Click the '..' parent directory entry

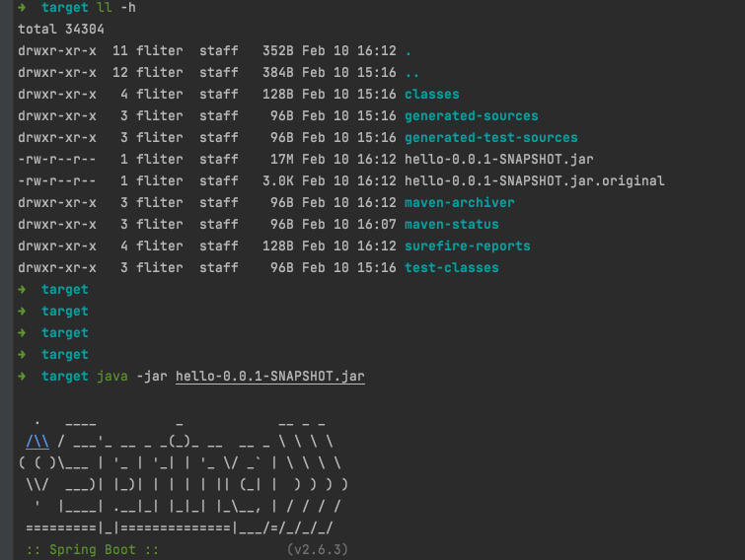coord(411,74)
